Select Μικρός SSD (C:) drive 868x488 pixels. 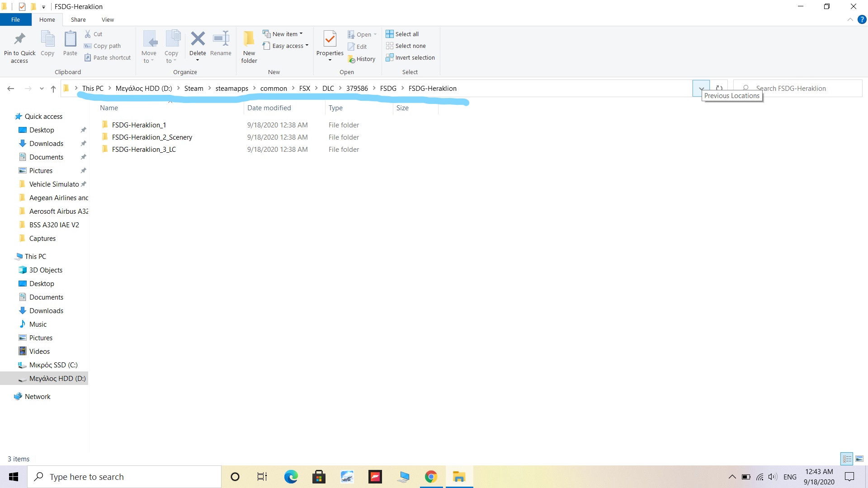(x=53, y=365)
